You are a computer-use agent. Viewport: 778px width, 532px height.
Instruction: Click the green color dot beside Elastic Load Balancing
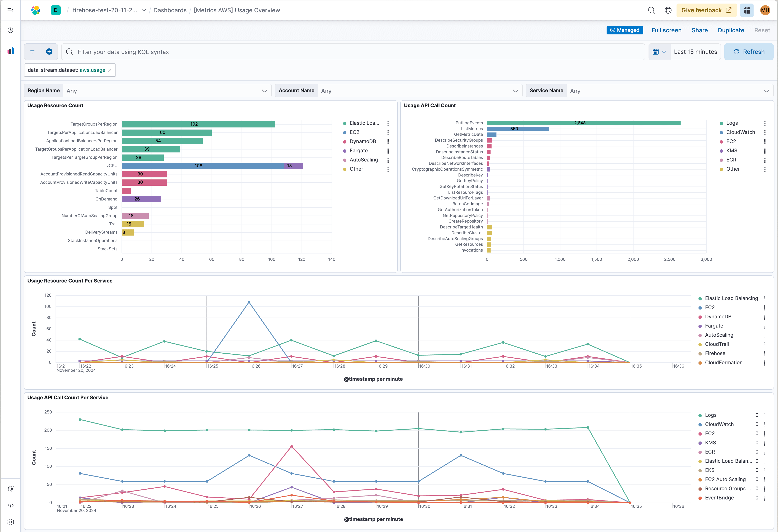(700, 298)
